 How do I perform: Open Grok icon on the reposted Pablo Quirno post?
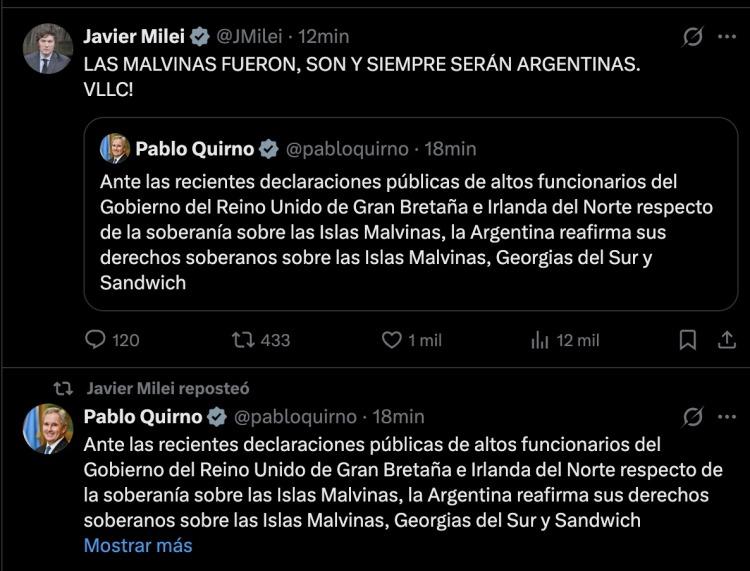pyautogui.click(x=692, y=417)
